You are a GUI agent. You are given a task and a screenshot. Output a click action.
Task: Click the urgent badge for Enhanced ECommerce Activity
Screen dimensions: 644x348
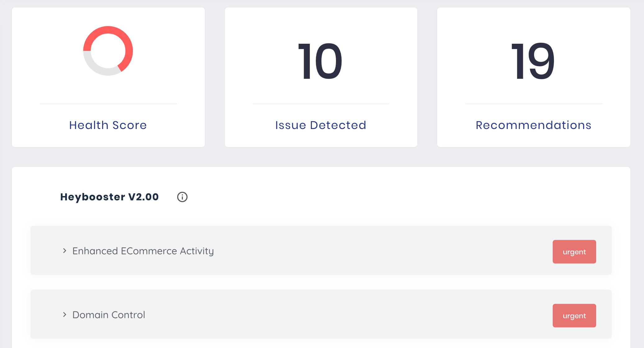click(574, 252)
